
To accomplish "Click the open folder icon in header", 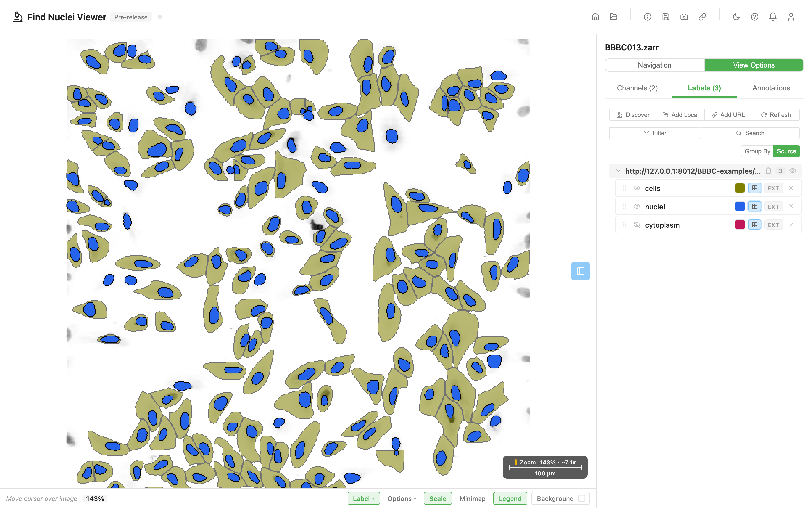I will tap(613, 17).
